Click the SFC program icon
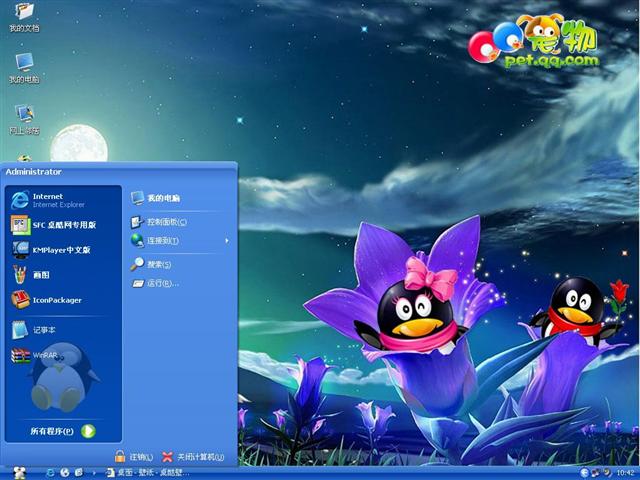 click(x=20, y=225)
